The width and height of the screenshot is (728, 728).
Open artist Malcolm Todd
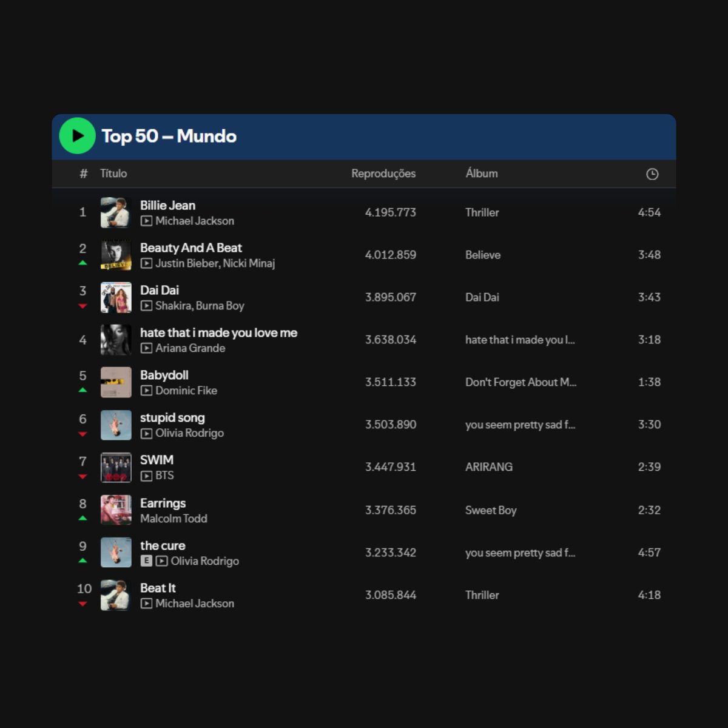pos(174,519)
